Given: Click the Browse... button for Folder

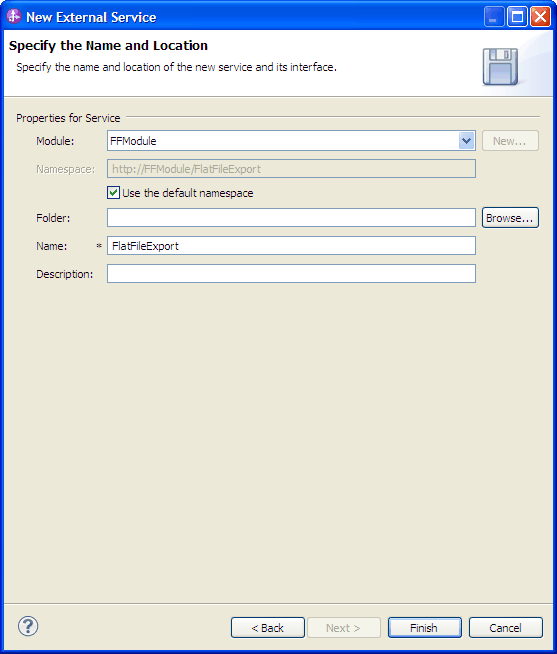Looking at the screenshot, I should pos(510,218).
